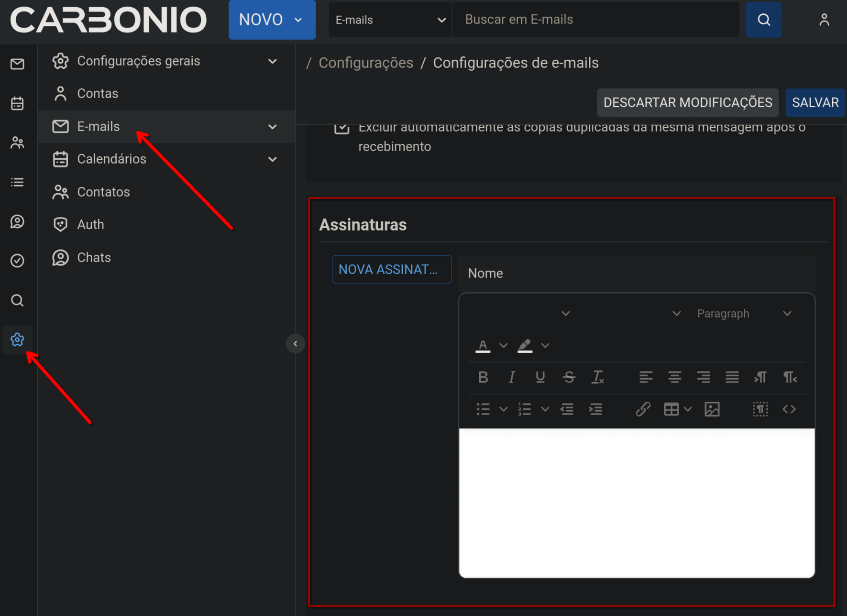Align signature text left
Viewport: 847px width, 616px height.
click(646, 377)
